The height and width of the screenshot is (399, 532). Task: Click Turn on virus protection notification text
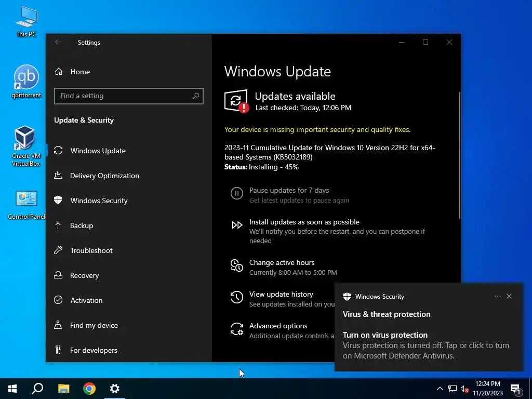385,335
